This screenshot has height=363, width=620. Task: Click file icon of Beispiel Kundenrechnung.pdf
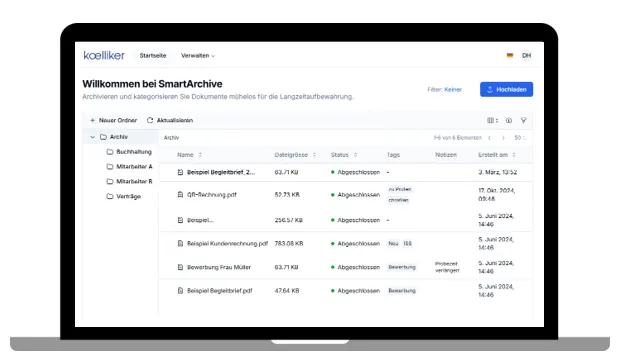[x=180, y=244]
